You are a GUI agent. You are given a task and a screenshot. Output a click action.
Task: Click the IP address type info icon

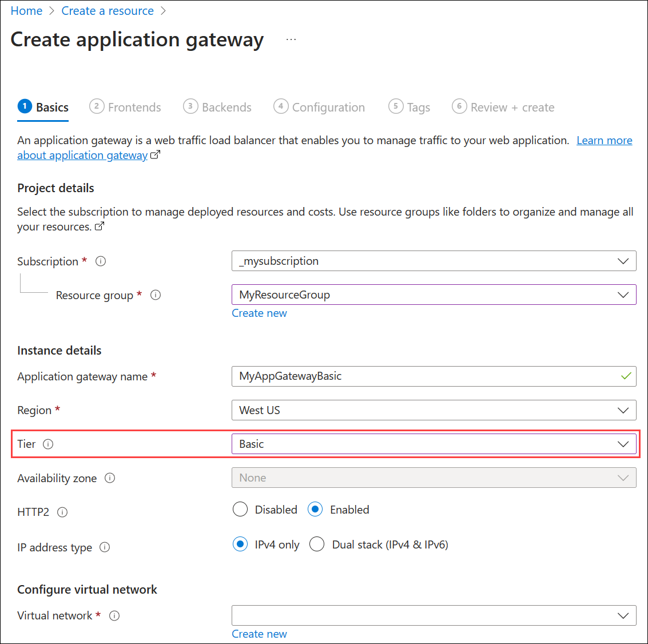point(105,547)
